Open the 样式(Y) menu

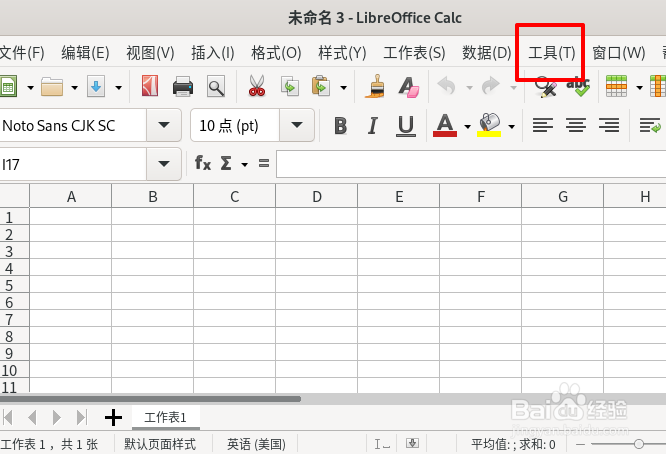click(x=342, y=53)
